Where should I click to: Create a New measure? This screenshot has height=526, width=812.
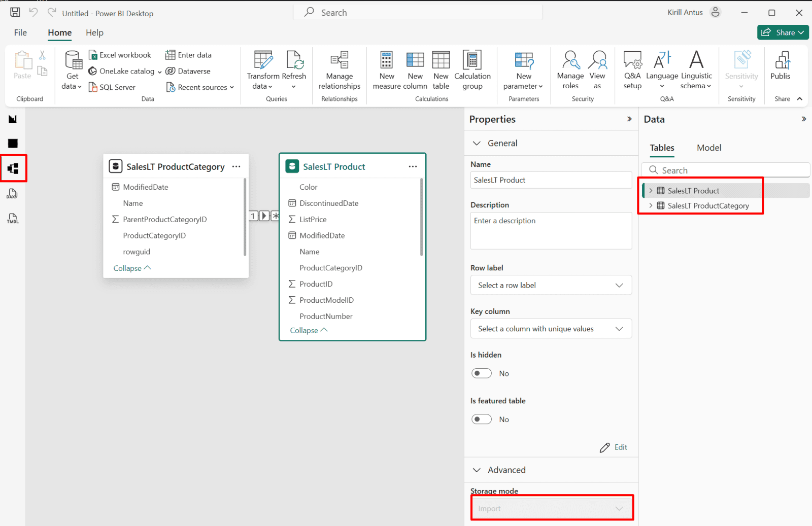click(x=387, y=60)
